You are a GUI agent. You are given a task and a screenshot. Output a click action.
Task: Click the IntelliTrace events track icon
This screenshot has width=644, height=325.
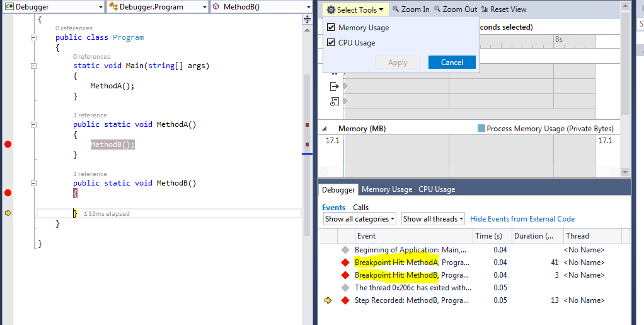pyautogui.click(x=335, y=101)
